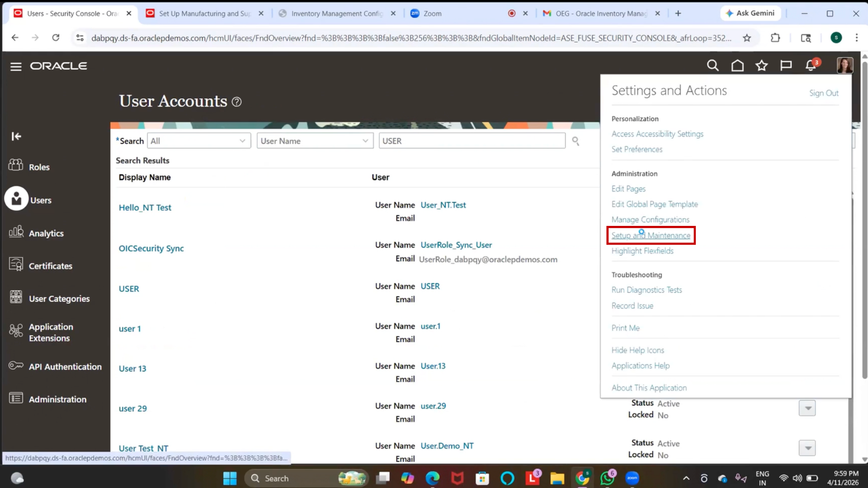Viewport: 868px width, 488px height.
Task: Open Chrome extensions puzzle icon
Action: tap(775, 38)
